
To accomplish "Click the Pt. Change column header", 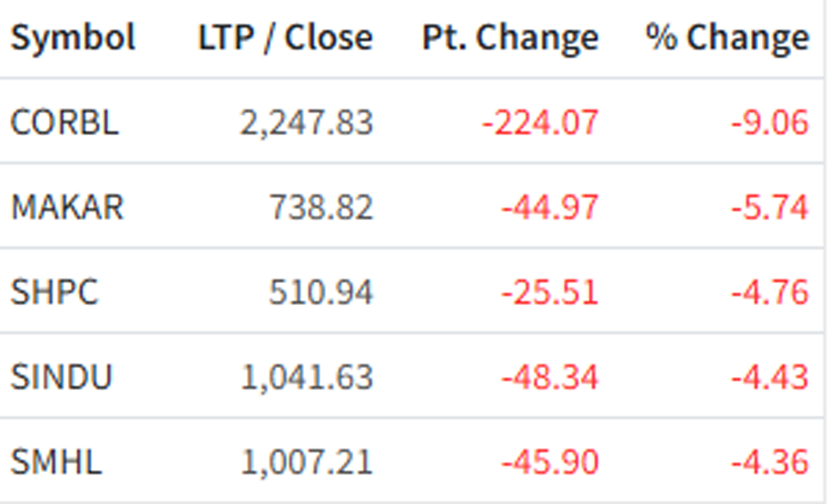I will click(510, 38).
